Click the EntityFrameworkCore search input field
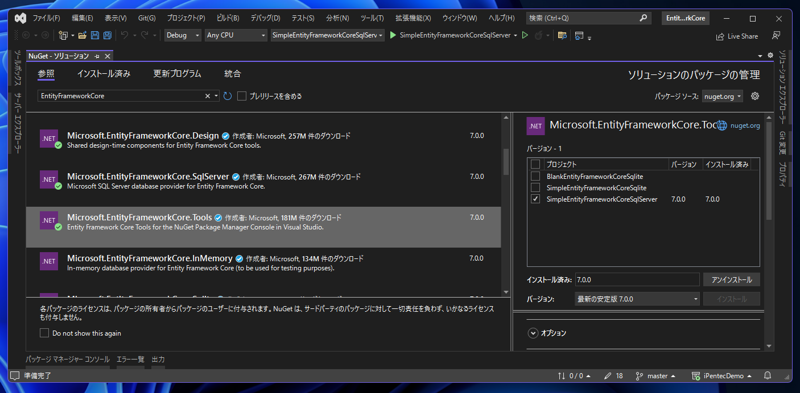The height and width of the screenshot is (393, 800). pyautogui.click(x=120, y=96)
